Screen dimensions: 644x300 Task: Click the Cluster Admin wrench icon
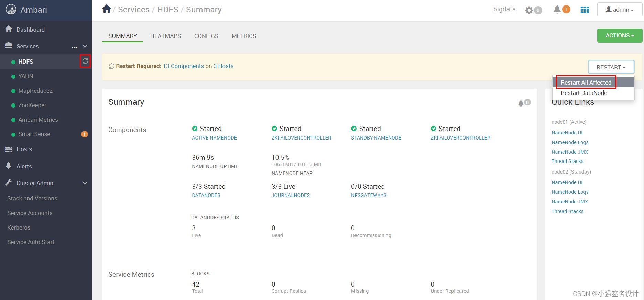pyautogui.click(x=9, y=182)
